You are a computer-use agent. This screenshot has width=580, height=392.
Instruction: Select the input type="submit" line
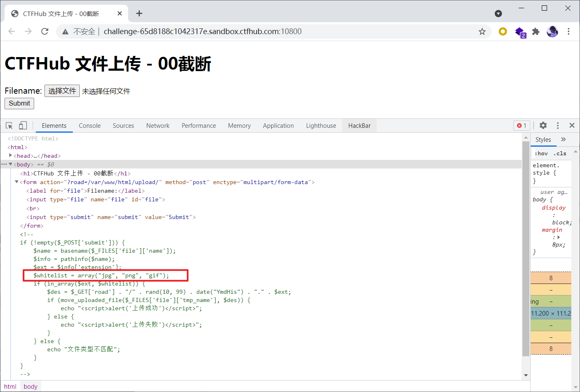111,217
